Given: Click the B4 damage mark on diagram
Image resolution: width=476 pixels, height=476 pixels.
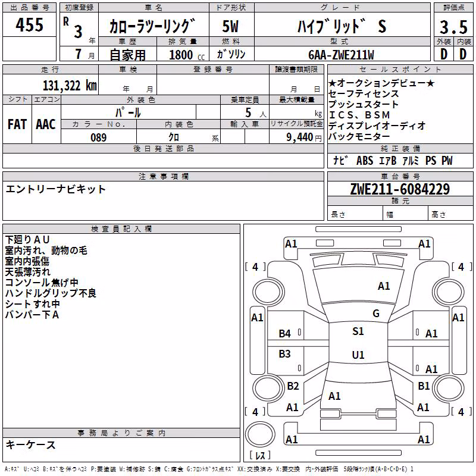Looking at the screenshot, I should pyautogui.click(x=284, y=334).
